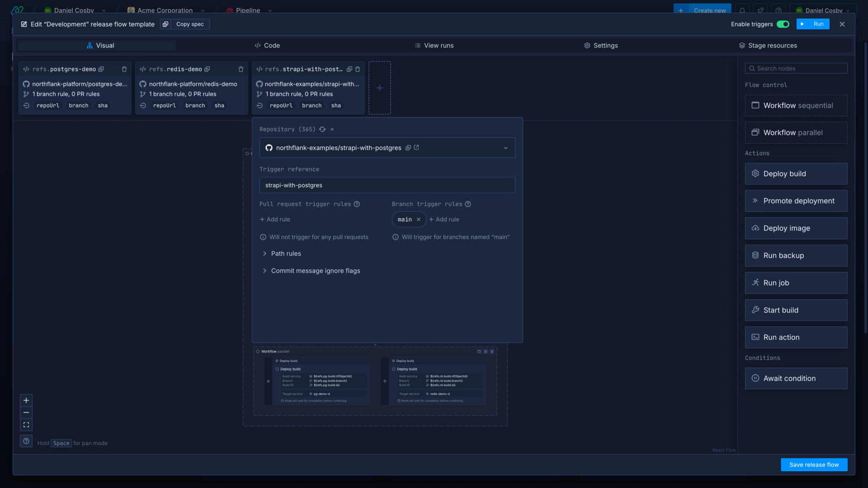868x488 pixels.
Task: Open the Pipeline breadcrumb dropdown
Action: point(270,10)
